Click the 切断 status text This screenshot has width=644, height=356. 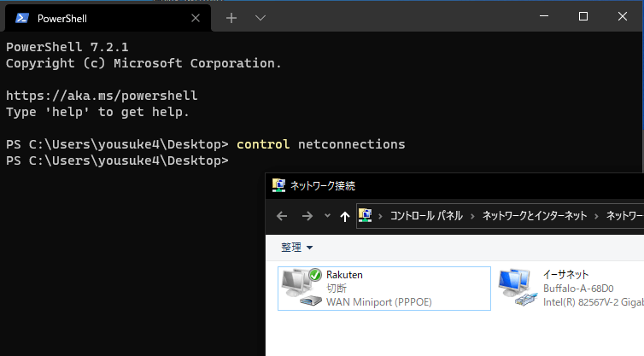point(337,289)
